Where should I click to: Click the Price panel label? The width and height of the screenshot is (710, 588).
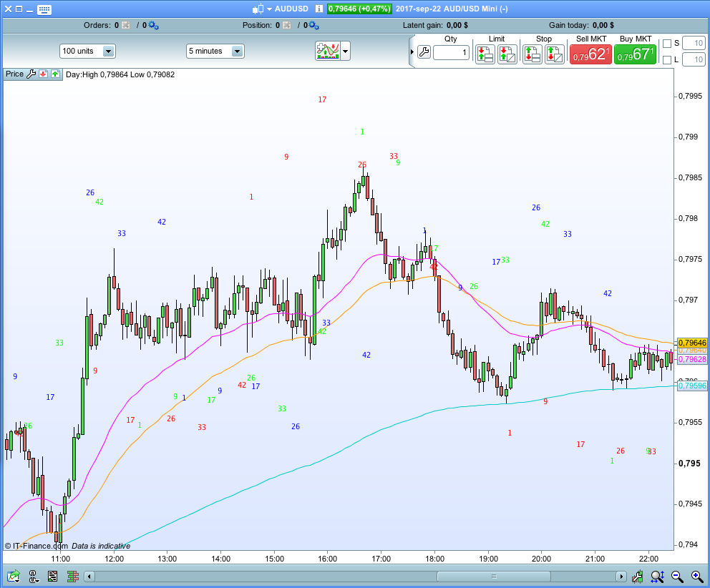[14, 74]
